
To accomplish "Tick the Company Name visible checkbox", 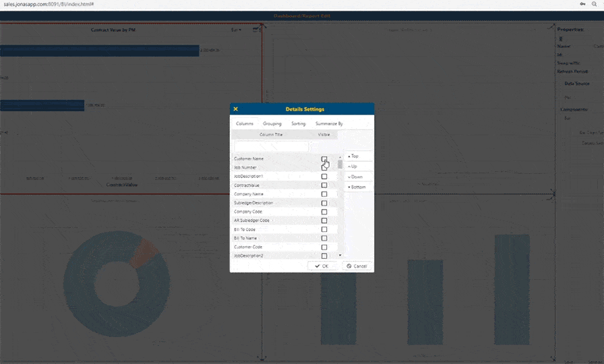I will [324, 194].
